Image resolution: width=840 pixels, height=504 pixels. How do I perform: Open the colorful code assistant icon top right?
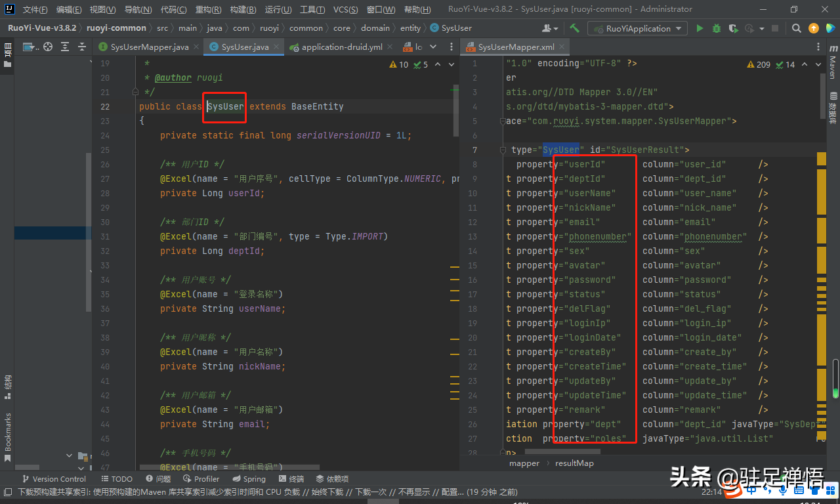830,28
